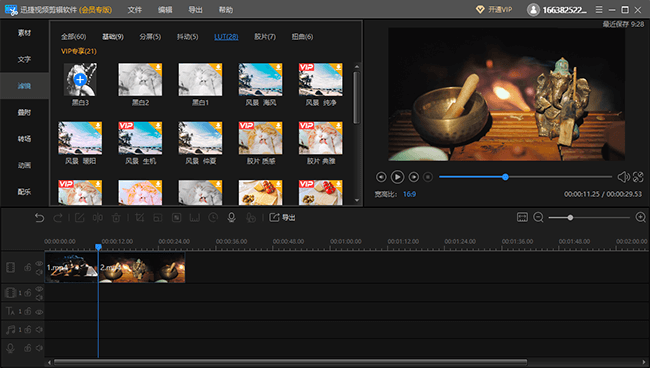The image size is (650, 368).
Task: Toggle lock on the text track
Action: tap(27, 311)
